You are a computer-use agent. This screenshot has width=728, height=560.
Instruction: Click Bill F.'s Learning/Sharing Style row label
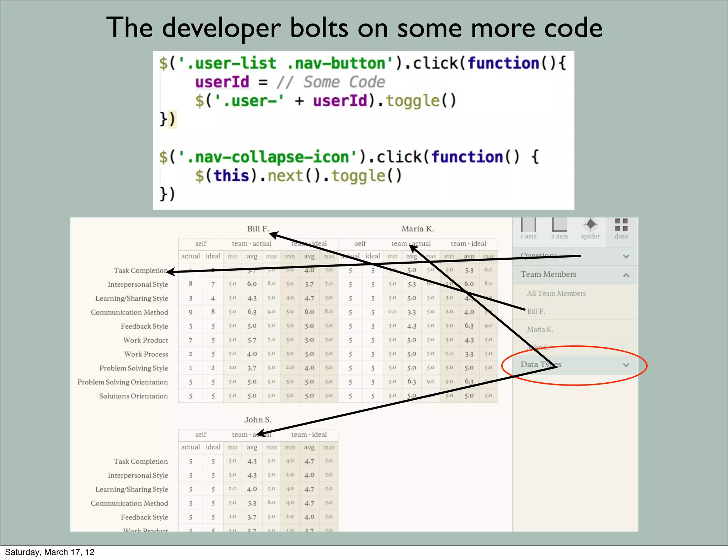[132, 298]
